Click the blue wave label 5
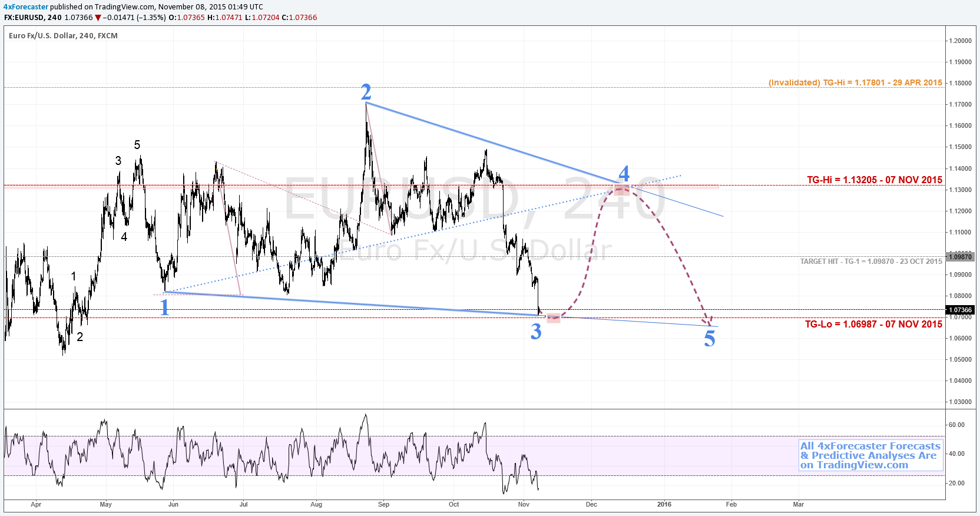This screenshot has width=980, height=516. [x=710, y=339]
